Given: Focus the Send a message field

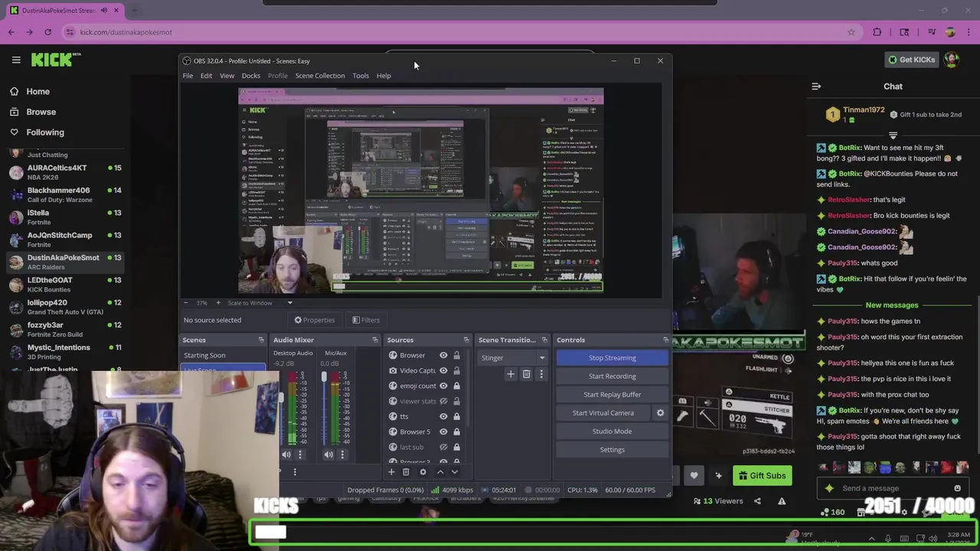Looking at the screenshot, I should tap(892, 488).
